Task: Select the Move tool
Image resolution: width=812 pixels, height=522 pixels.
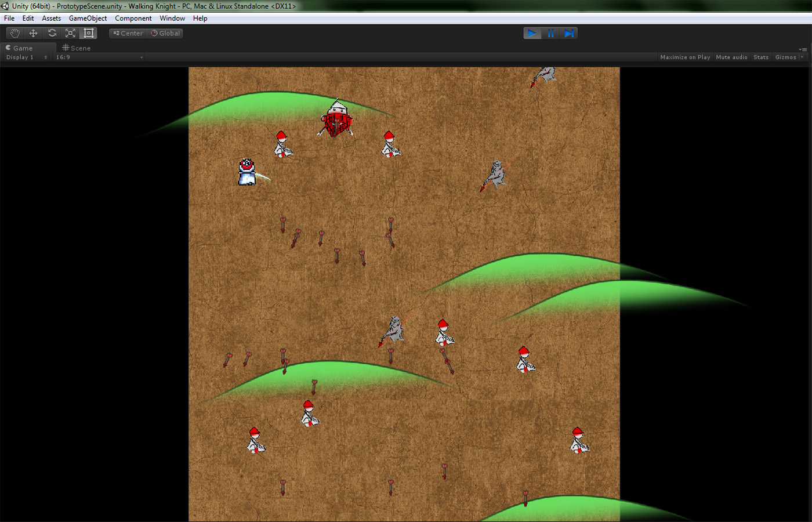Action: (33, 33)
